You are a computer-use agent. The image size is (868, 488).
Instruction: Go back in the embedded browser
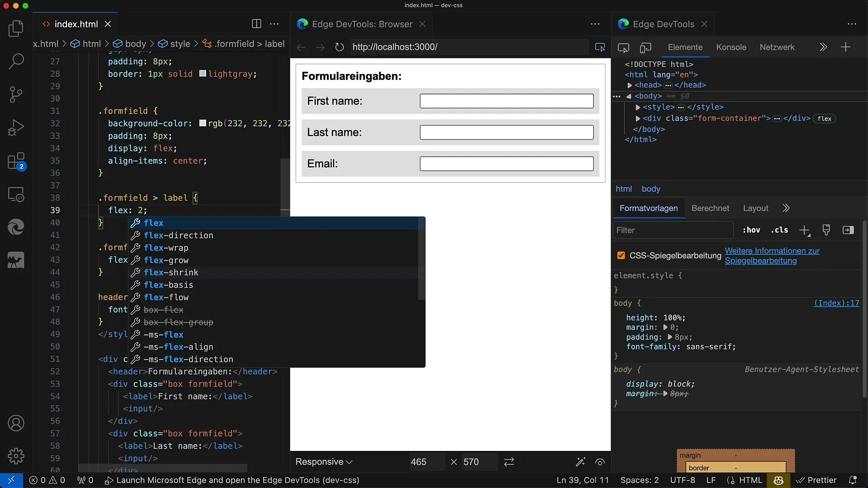(x=301, y=47)
